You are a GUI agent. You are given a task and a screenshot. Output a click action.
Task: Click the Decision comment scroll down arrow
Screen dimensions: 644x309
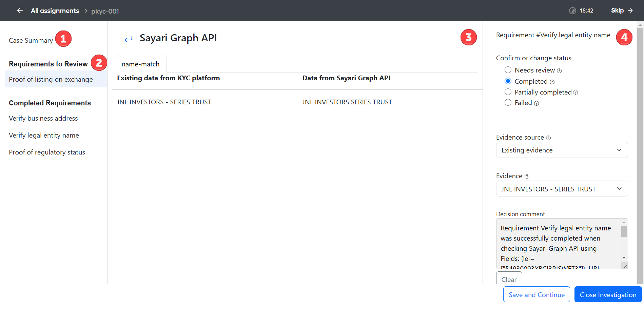pyautogui.click(x=624, y=258)
